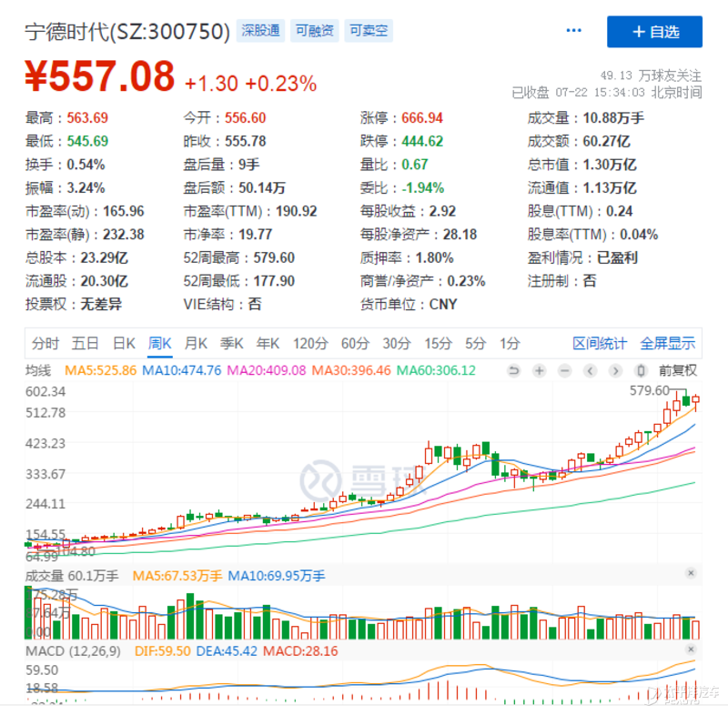The image size is (728, 715).
Task: Open the 季K chart tab
Action: [232, 344]
